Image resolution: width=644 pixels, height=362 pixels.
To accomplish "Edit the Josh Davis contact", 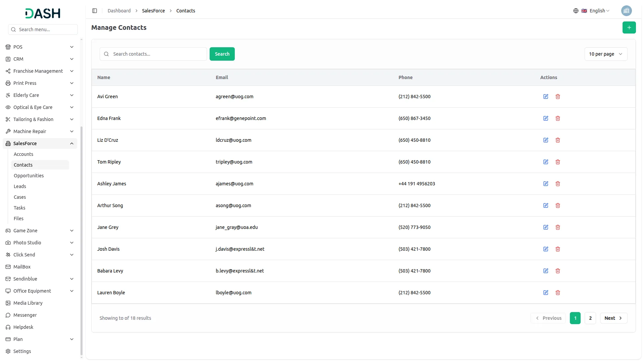I will click(x=546, y=249).
